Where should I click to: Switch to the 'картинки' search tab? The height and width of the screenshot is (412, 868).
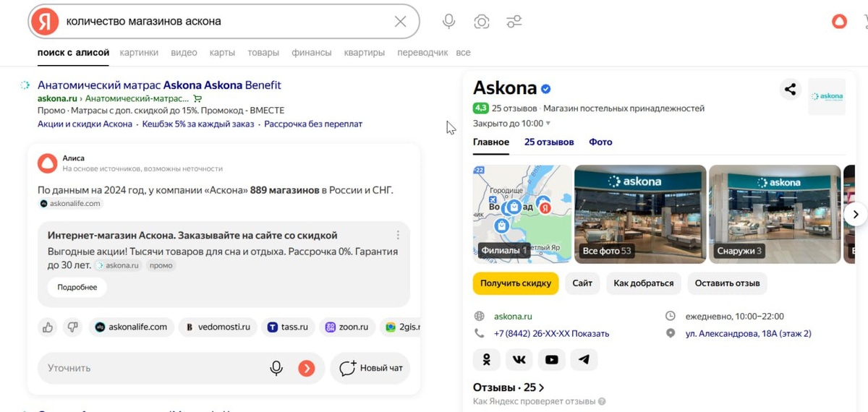pyautogui.click(x=139, y=53)
